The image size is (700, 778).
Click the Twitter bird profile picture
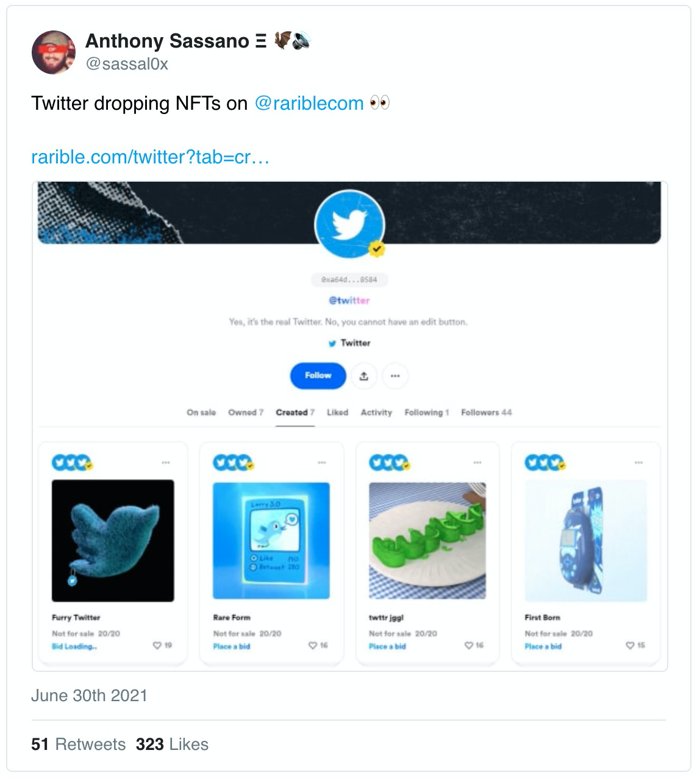coord(349,224)
